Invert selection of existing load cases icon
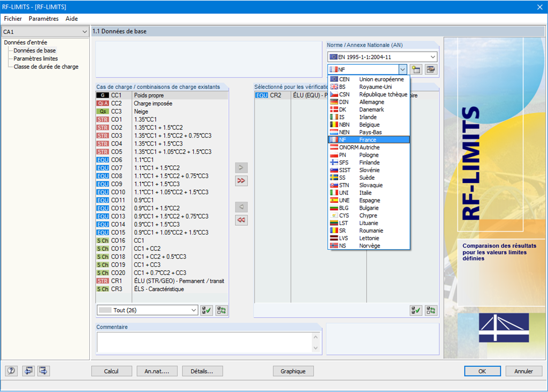Screen dimensions: 548x392 (221, 310)
